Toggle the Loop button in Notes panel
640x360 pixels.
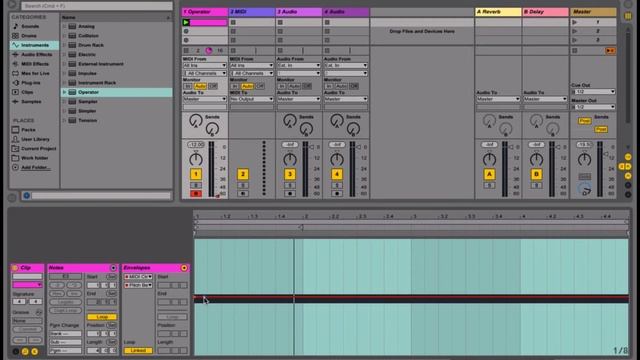click(102, 317)
